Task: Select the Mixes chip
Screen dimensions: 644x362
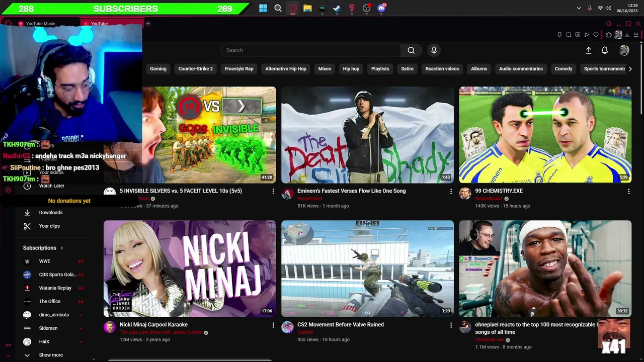Action: point(325,69)
